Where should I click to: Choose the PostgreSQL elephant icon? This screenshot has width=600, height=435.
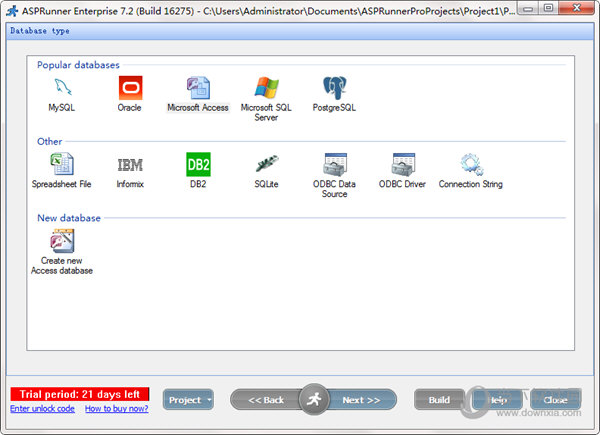pyautogui.click(x=334, y=88)
